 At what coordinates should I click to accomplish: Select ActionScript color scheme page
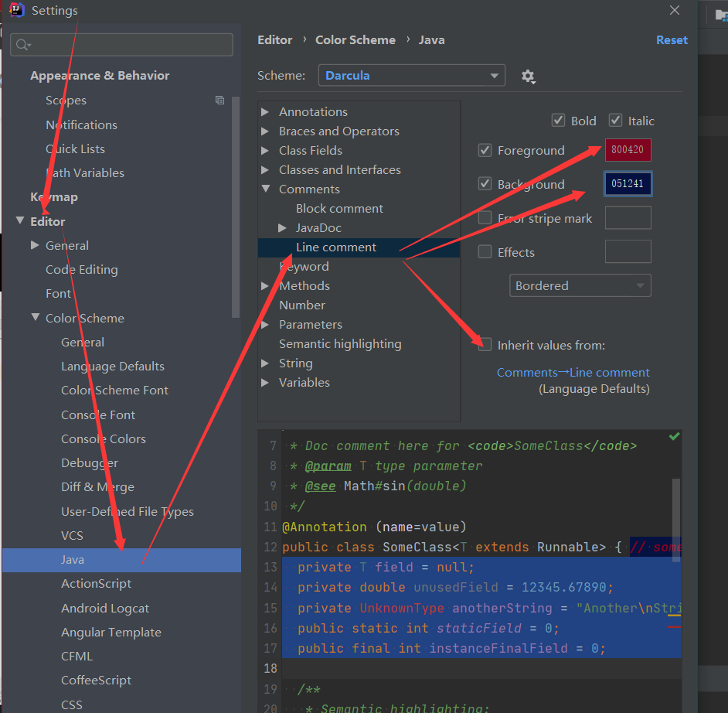pos(96,583)
